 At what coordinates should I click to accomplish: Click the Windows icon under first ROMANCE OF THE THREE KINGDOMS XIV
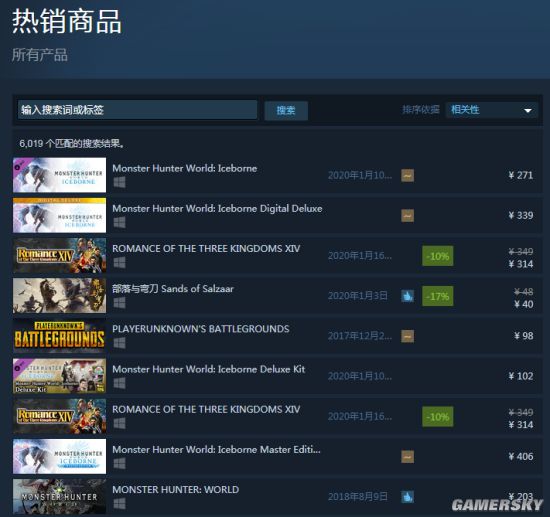(x=119, y=263)
